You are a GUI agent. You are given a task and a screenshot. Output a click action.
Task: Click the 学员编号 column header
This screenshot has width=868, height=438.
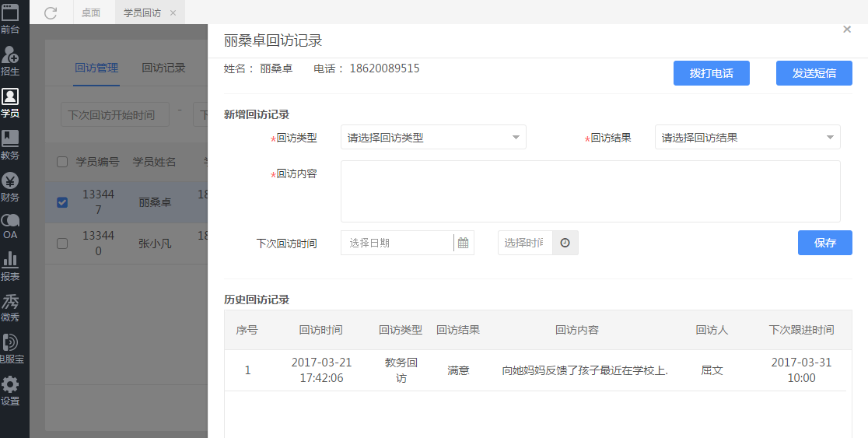tap(97, 162)
